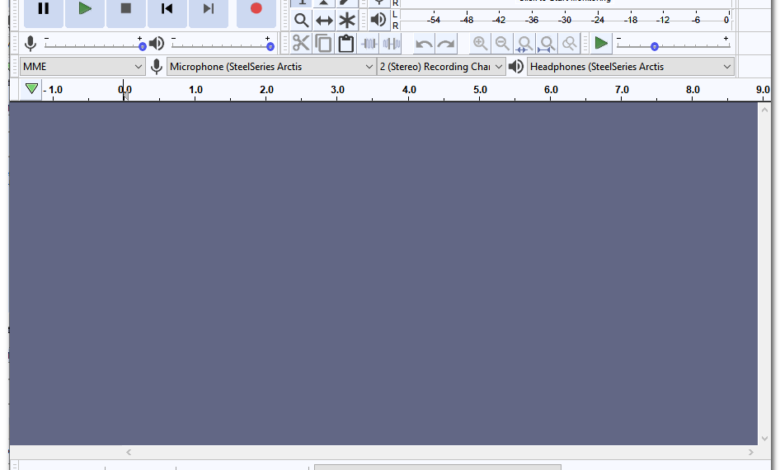Select the Multi-Tool asterisk icon
Viewport: 780px width, 470px height.
click(347, 20)
